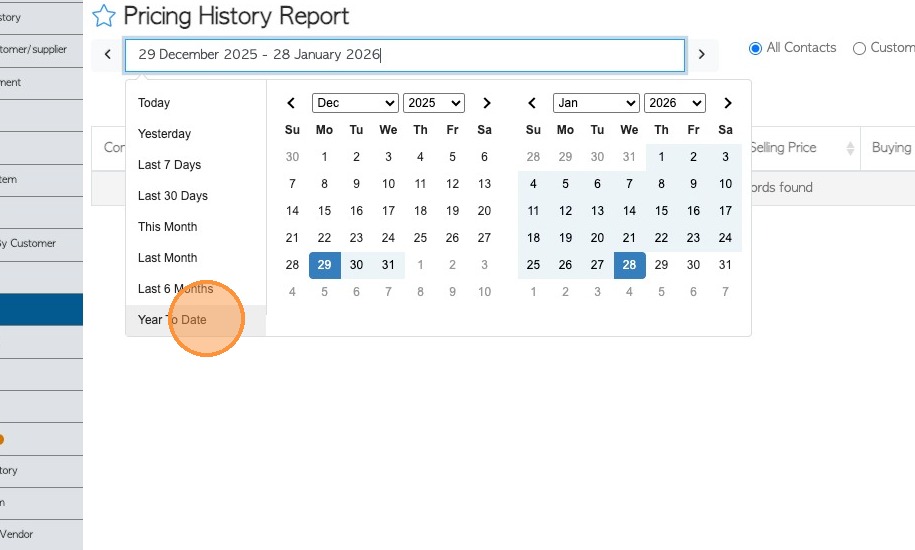
Task: Pick 1 January in the calendar
Action: [x=661, y=157]
